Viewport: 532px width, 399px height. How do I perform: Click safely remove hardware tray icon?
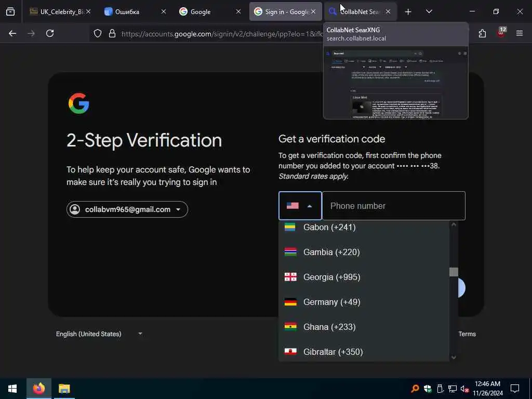pos(440,389)
